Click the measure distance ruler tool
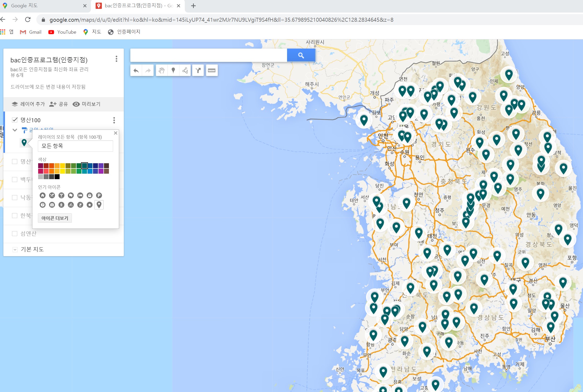The height and width of the screenshot is (392, 583). pyautogui.click(x=212, y=70)
